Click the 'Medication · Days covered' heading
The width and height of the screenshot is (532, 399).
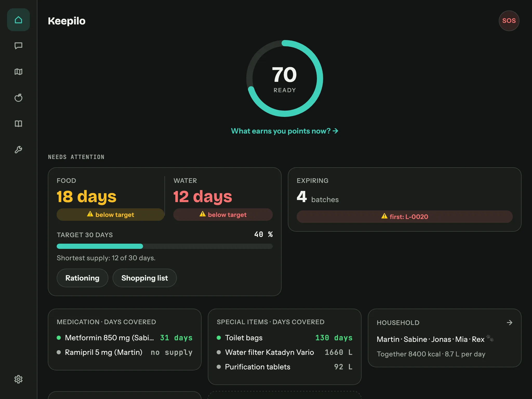tap(107, 322)
